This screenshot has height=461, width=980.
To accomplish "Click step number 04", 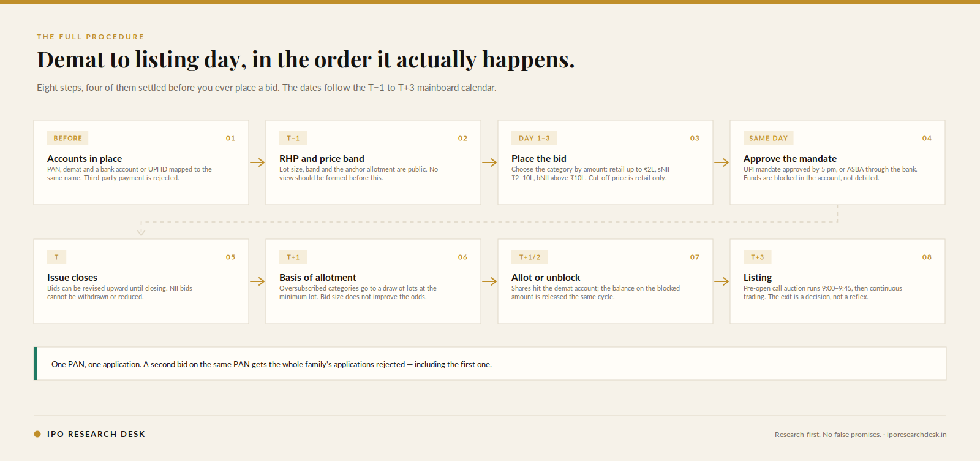I will coord(927,139).
